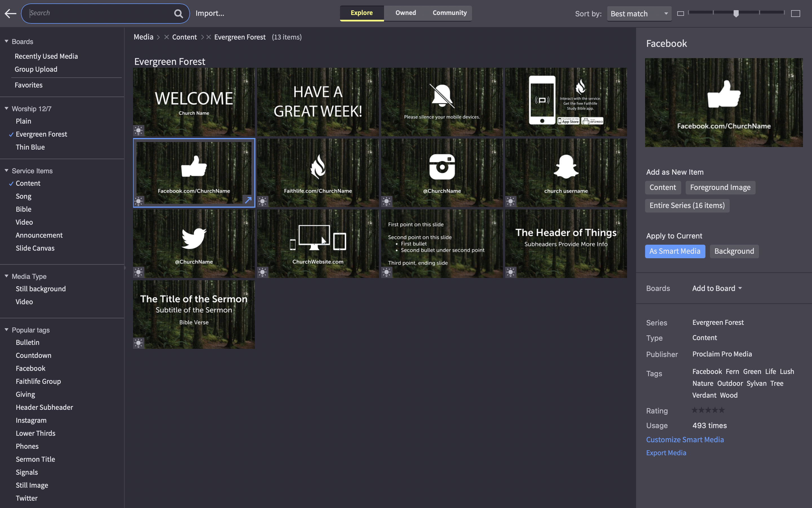
Task: Select the Have A Great Week thumbnail
Action: (318, 102)
